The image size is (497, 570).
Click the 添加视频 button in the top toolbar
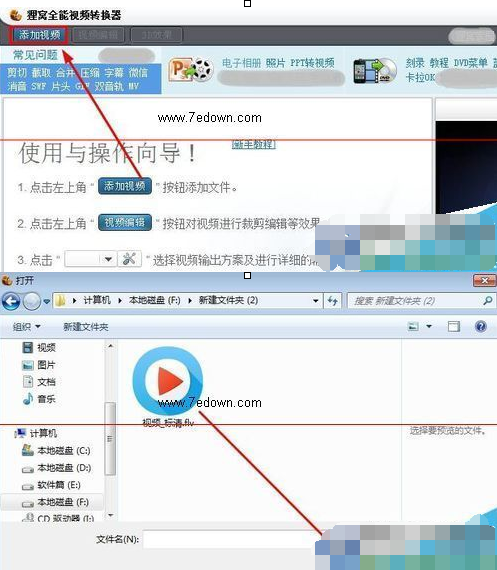(x=39, y=35)
